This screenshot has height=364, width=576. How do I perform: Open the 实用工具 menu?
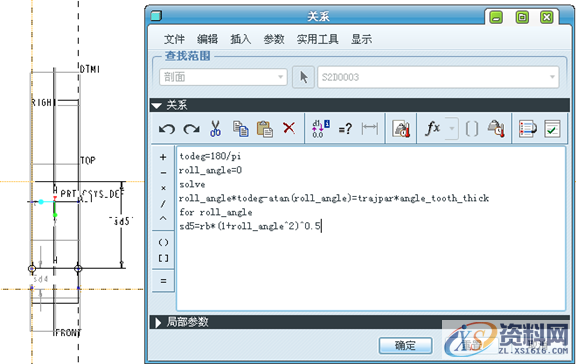(x=317, y=39)
